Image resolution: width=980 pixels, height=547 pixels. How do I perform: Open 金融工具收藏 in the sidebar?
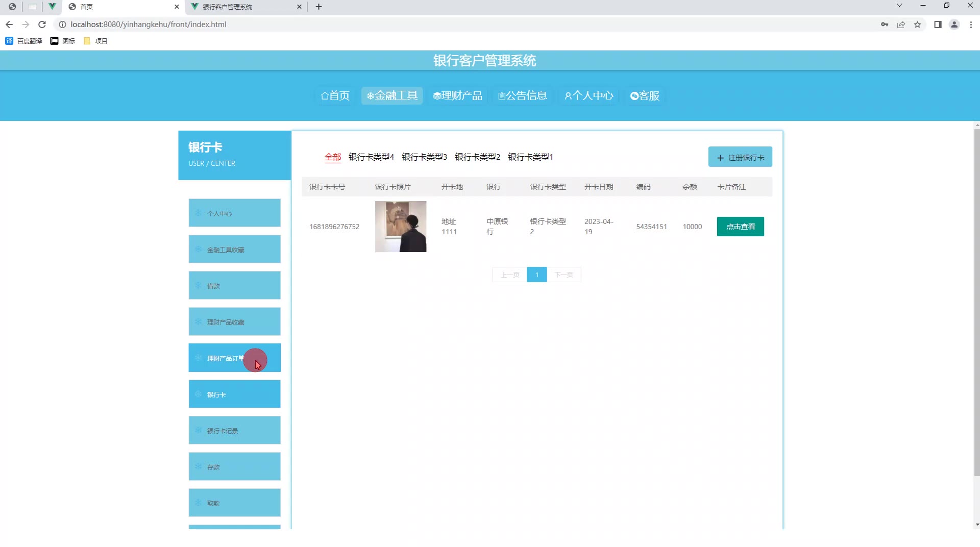(x=235, y=250)
